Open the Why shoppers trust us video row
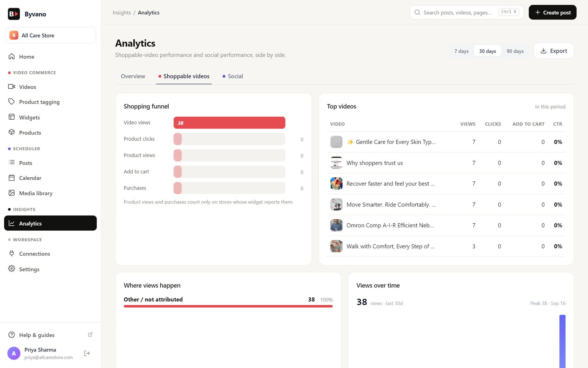This screenshot has height=368, width=588. 446,163
